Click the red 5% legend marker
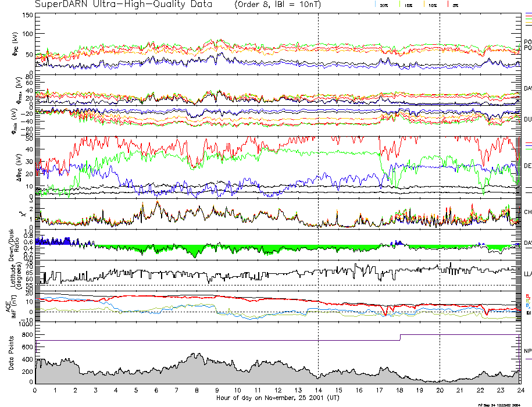532x407 pixels. point(447,5)
